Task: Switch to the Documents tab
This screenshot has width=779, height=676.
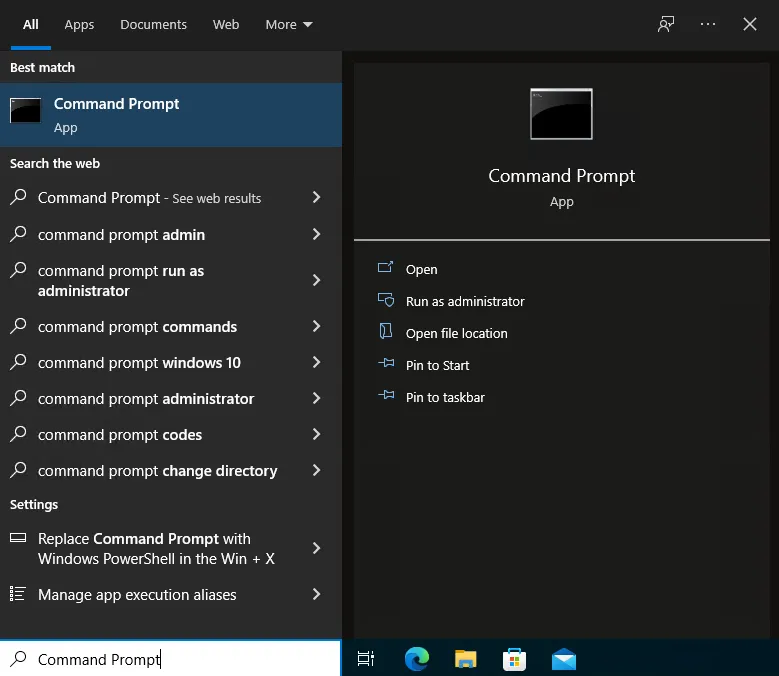Action: 154,25
